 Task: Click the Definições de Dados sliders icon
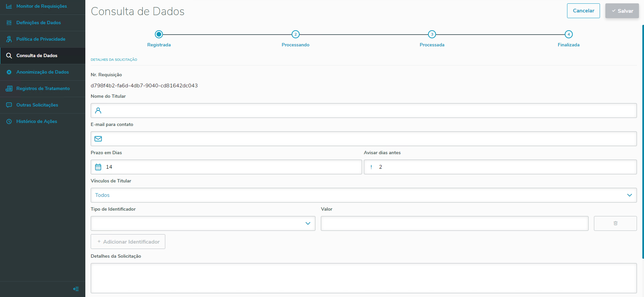[x=9, y=23]
